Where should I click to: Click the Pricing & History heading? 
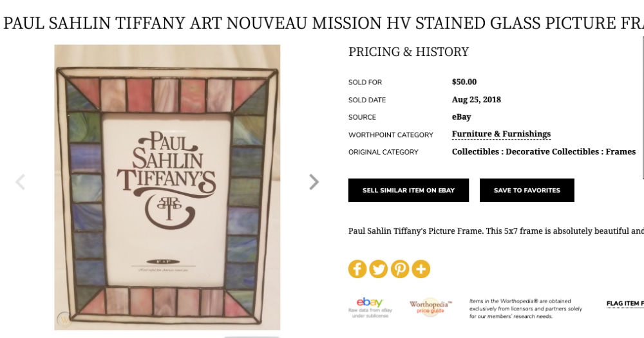(408, 52)
